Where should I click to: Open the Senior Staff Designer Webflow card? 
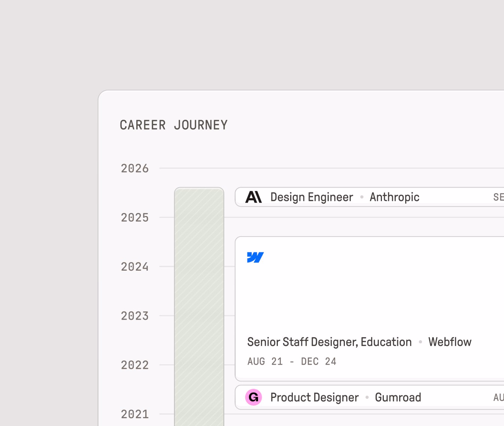point(370,309)
